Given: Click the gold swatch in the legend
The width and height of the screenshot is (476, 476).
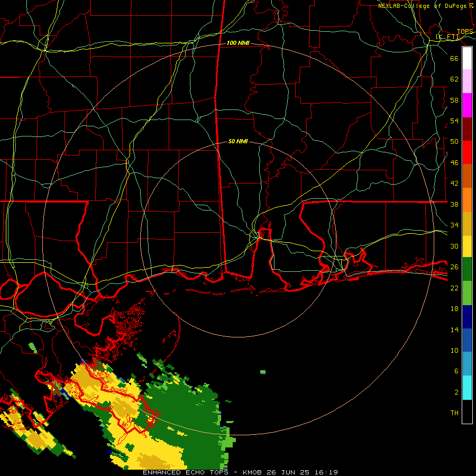Looking at the screenshot, I should pos(467,224).
